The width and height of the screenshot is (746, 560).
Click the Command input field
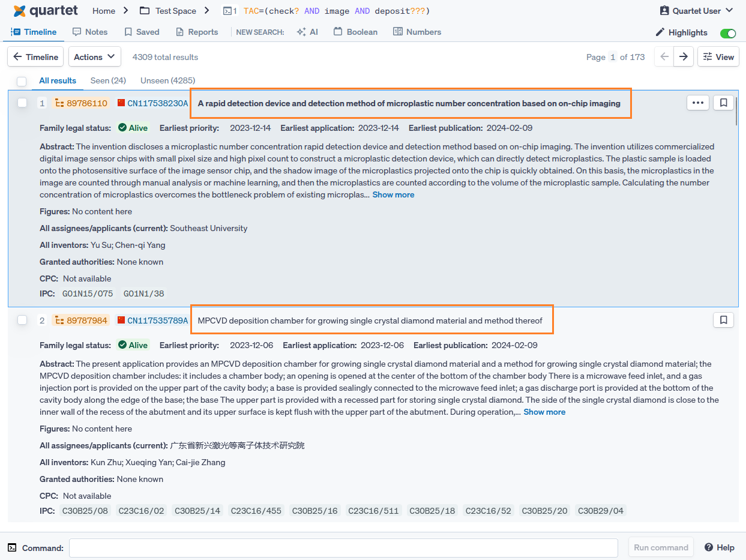tap(343, 547)
